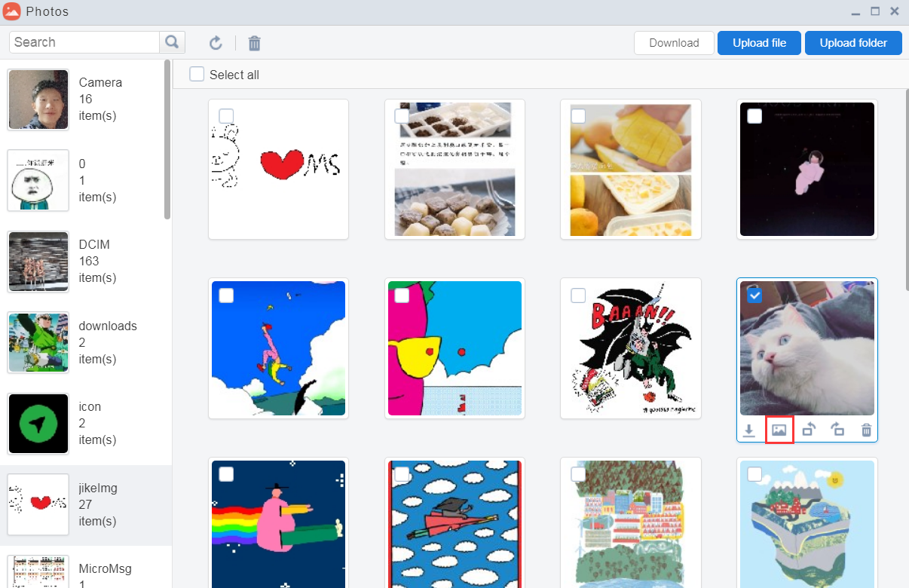Click the toolbar trash delete icon
The image size is (909, 588).
(255, 43)
